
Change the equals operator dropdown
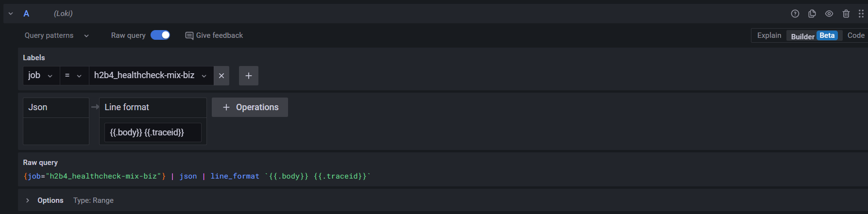click(x=74, y=76)
